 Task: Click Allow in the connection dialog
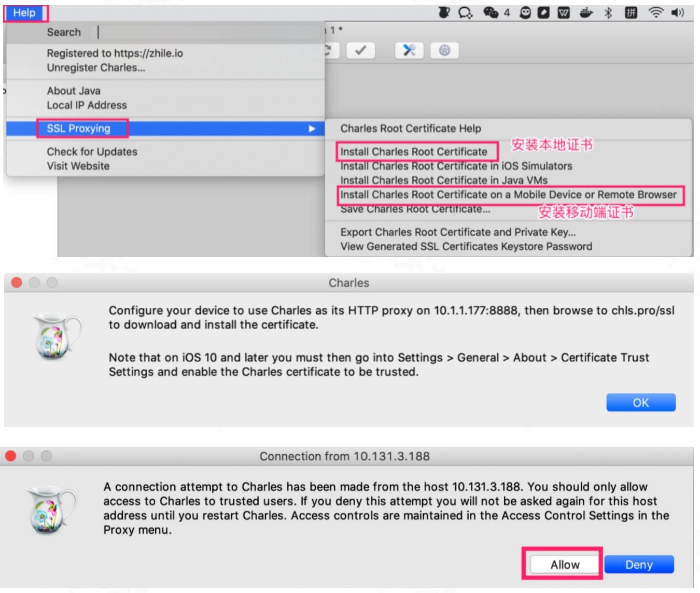pyautogui.click(x=565, y=564)
